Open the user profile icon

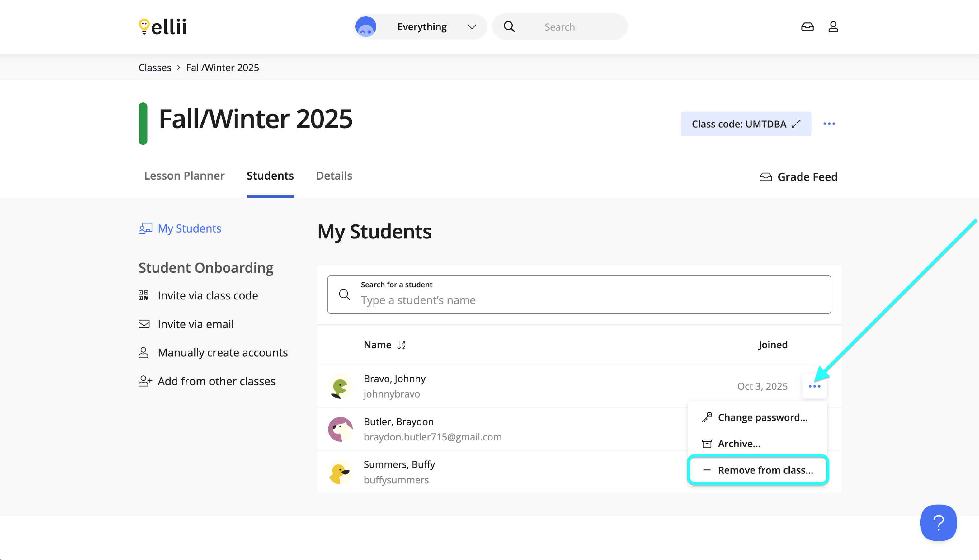(x=833, y=26)
